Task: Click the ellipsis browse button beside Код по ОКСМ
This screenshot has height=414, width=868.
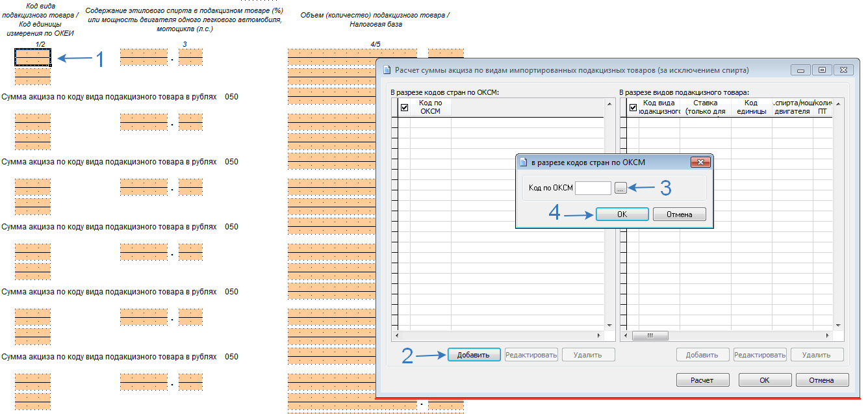Action: click(620, 188)
